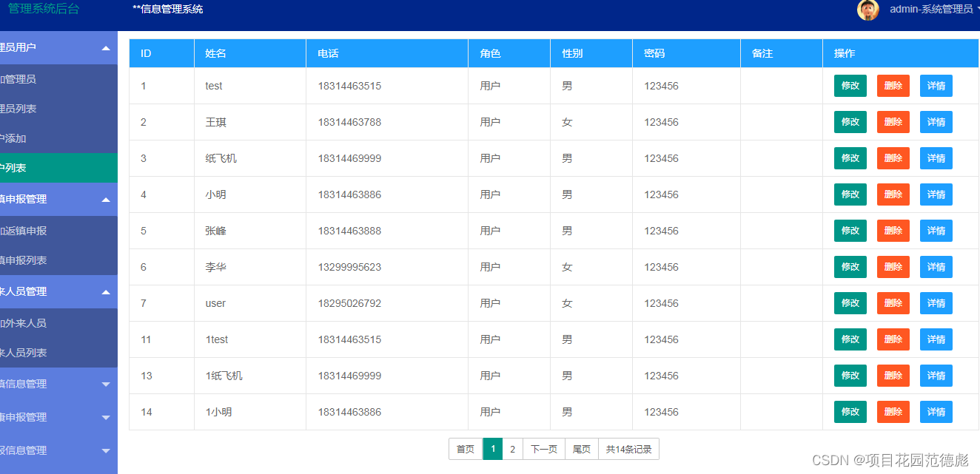Expand the lower 镇申报管理 section arrow
This screenshot has height=474, width=980.
106,418
